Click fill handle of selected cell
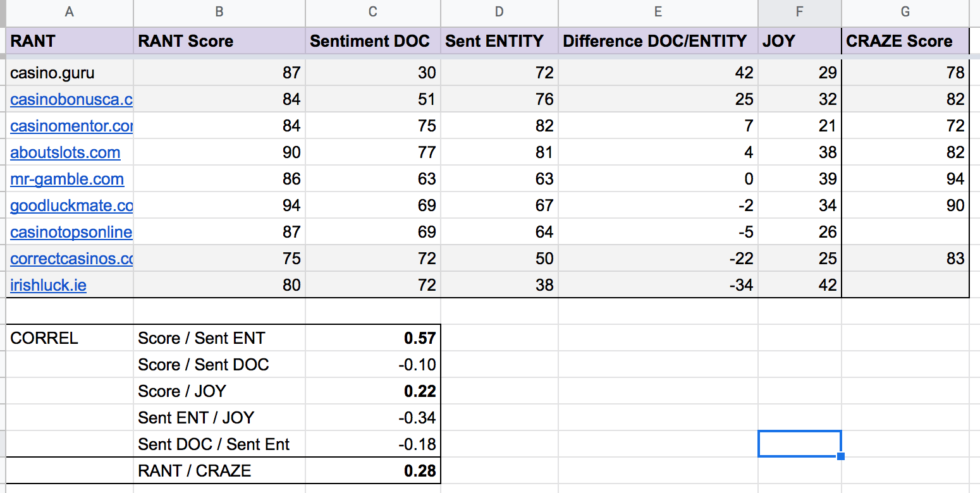 click(840, 456)
